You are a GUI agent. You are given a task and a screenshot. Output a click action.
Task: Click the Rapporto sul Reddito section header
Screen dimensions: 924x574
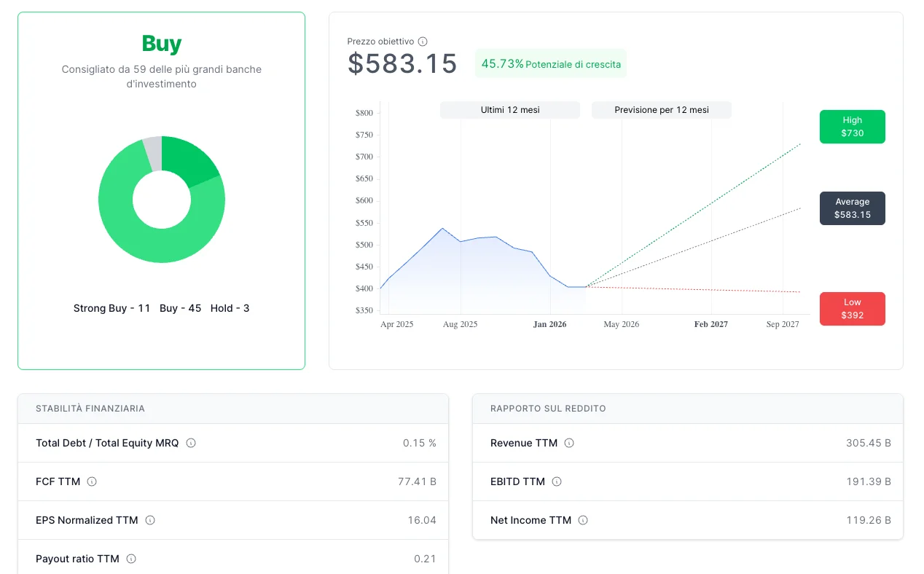coord(688,409)
